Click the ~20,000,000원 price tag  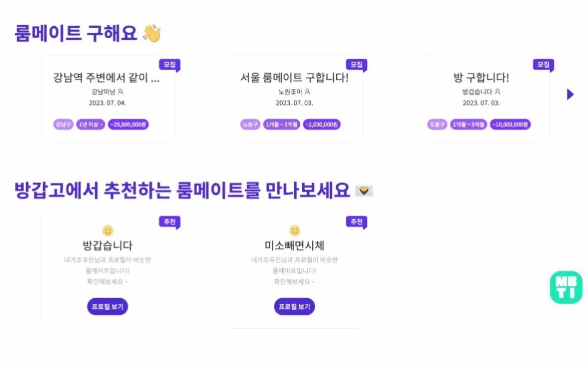(129, 124)
